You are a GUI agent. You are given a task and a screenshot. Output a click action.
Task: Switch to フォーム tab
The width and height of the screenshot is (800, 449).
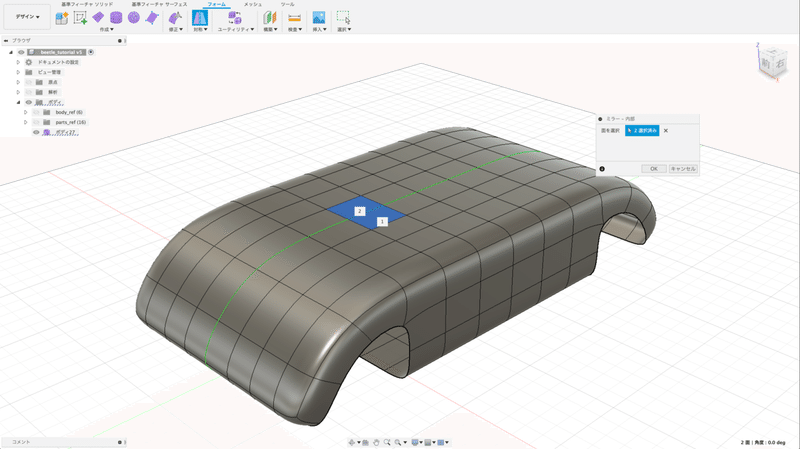pos(216,4)
